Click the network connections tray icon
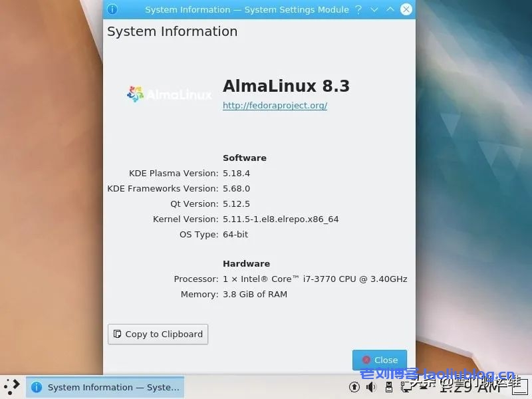The width and height of the screenshot is (532, 399). (405, 387)
